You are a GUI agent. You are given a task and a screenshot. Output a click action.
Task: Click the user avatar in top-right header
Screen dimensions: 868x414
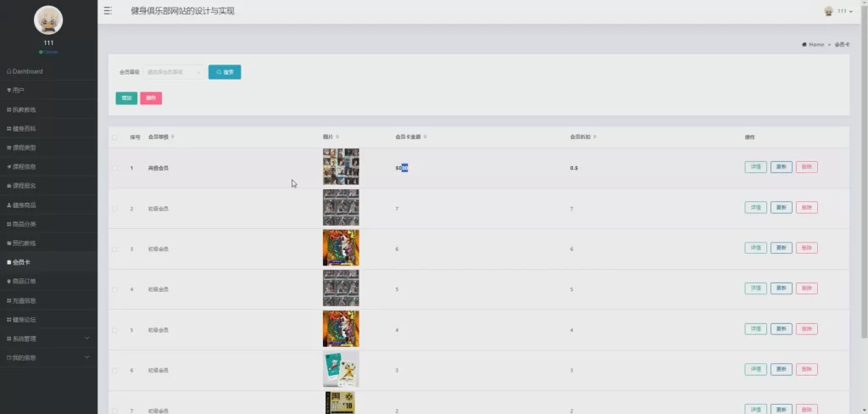(x=829, y=11)
